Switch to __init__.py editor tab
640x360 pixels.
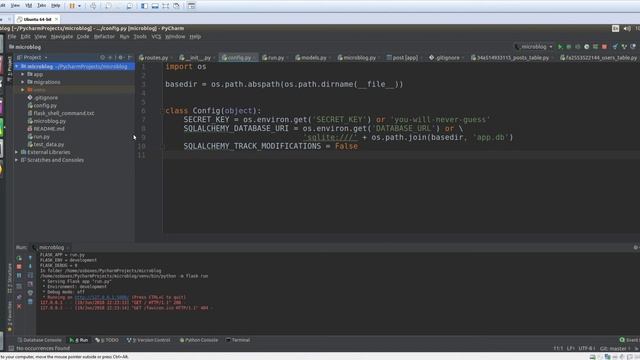196,58
